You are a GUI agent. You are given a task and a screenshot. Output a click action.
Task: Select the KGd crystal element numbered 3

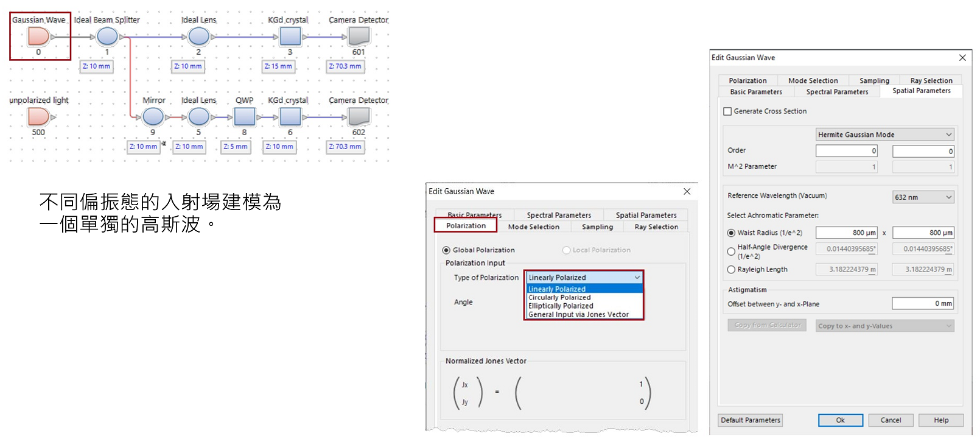[290, 37]
